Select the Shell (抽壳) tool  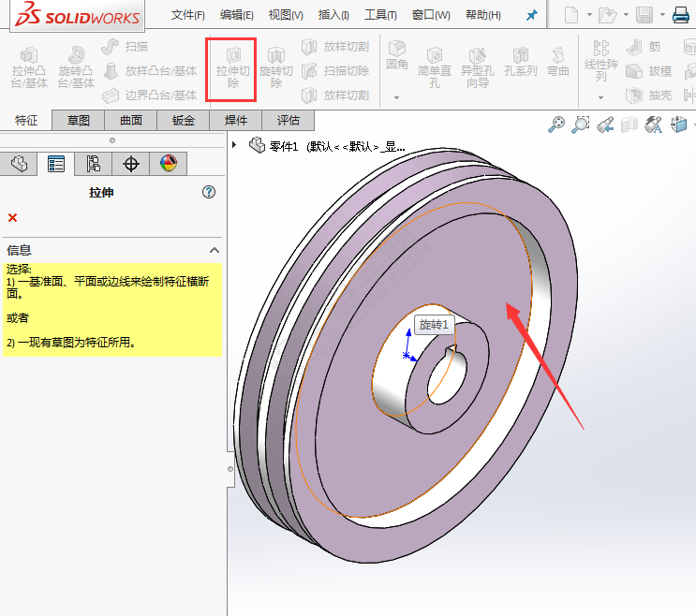point(648,95)
